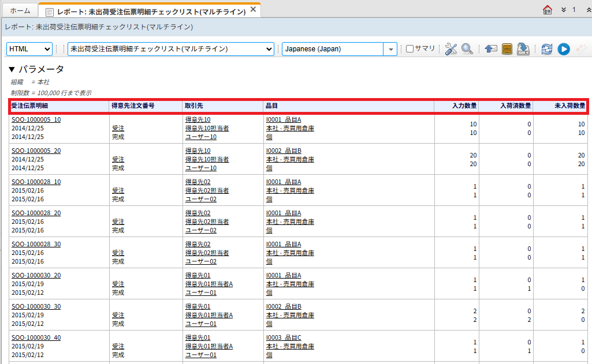Open order line SOO-1000028_10 link
The image size is (592, 364).
coord(36,182)
